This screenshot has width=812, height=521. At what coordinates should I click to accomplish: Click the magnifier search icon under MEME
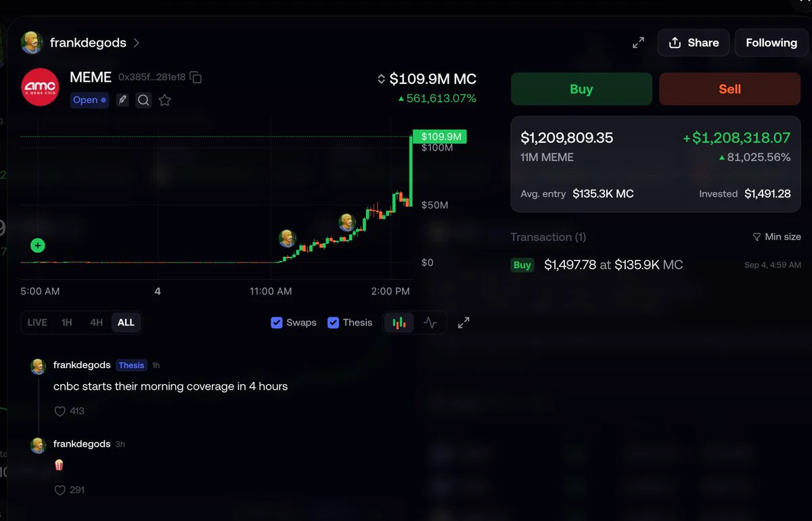coord(143,100)
